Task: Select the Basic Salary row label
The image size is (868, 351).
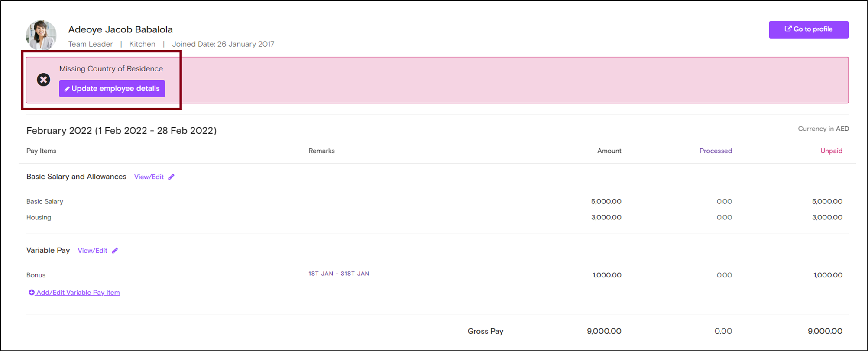Action: click(x=45, y=201)
